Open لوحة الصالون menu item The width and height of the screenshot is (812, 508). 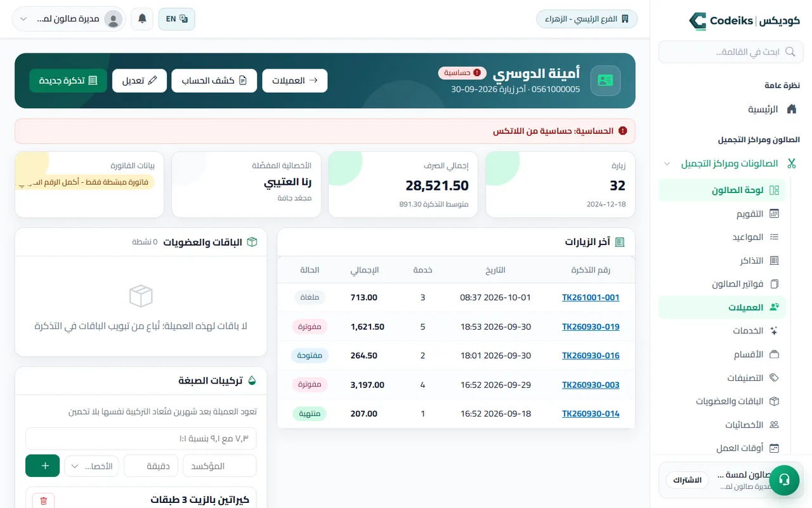[x=722, y=190]
